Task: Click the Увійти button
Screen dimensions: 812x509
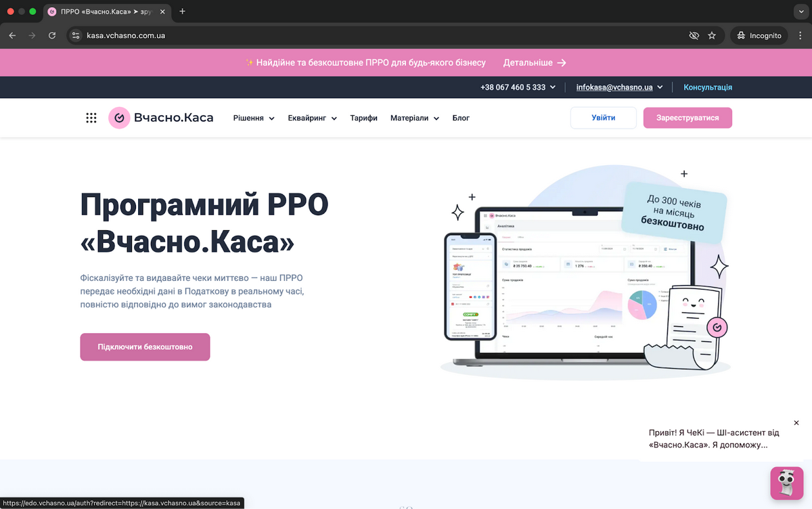Action: coord(603,118)
